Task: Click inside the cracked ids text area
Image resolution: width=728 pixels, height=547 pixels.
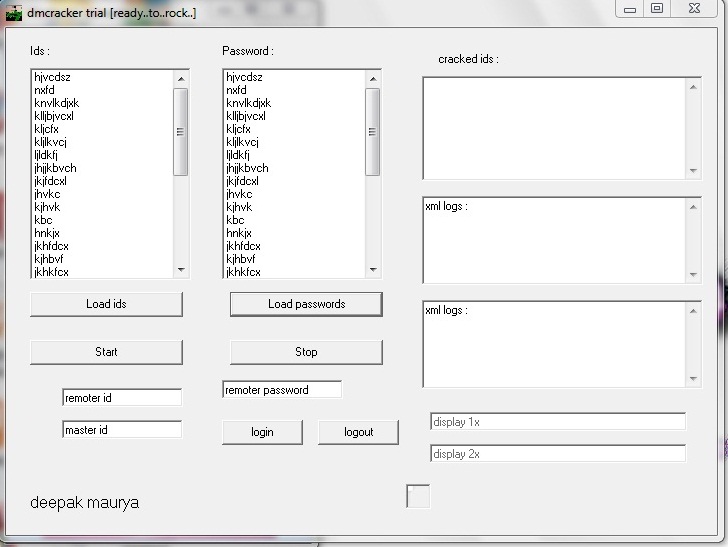Action: coord(555,129)
